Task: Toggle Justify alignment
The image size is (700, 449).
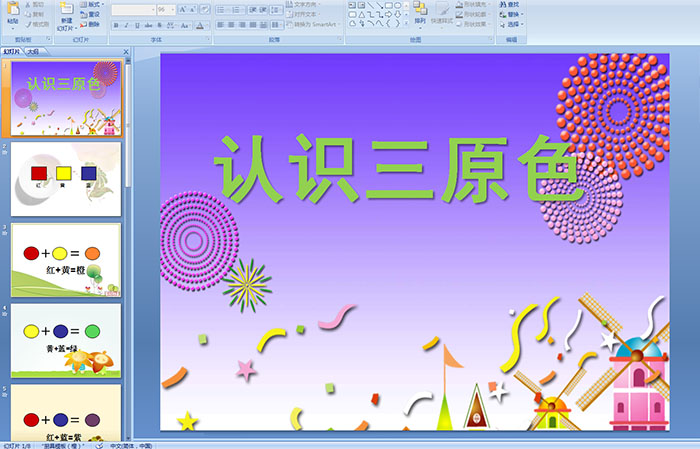Action: (x=253, y=25)
